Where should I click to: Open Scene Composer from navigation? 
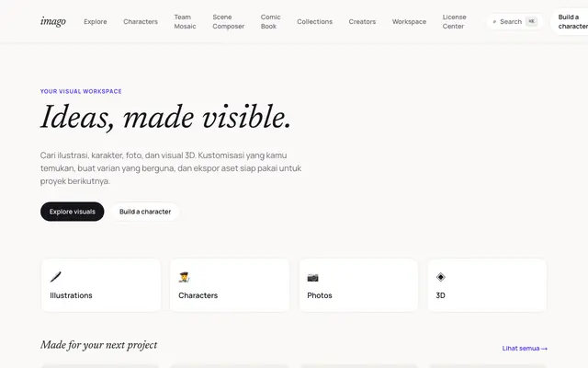(x=229, y=22)
